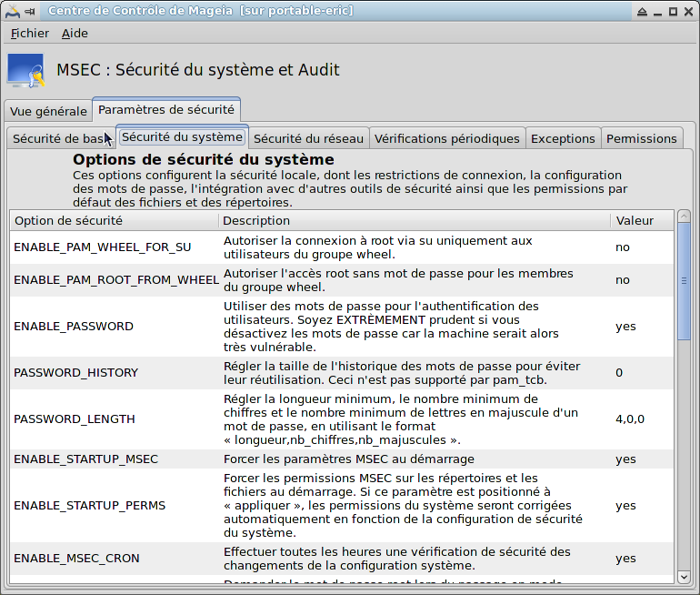
Task: Click 'yes' value of ENABLE_PASSWORD
Action: click(x=625, y=327)
